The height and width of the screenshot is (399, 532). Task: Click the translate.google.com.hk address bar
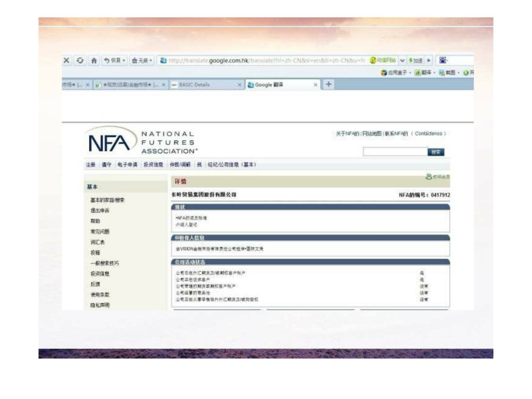click(x=263, y=60)
